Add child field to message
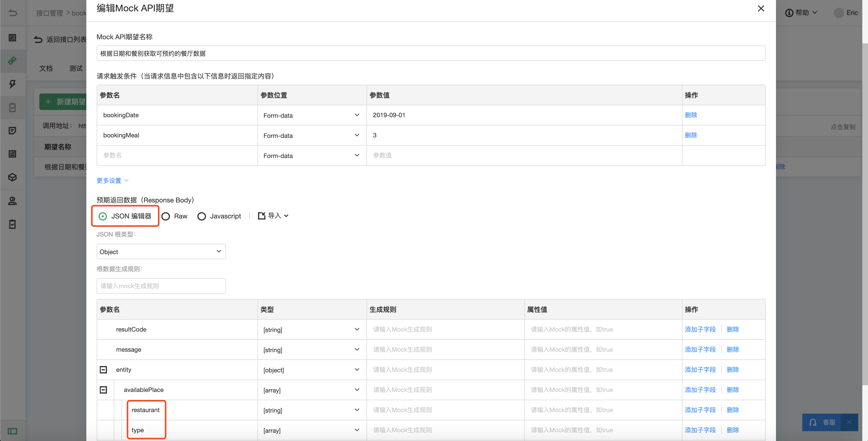 click(x=700, y=350)
